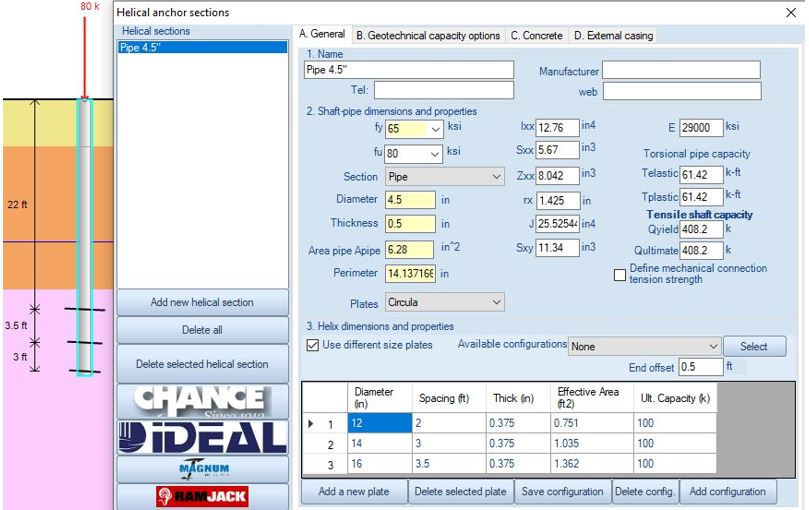Viewport: 809px width, 510px height.
Task: Click the Tel input field
Action: coord(444,90)
